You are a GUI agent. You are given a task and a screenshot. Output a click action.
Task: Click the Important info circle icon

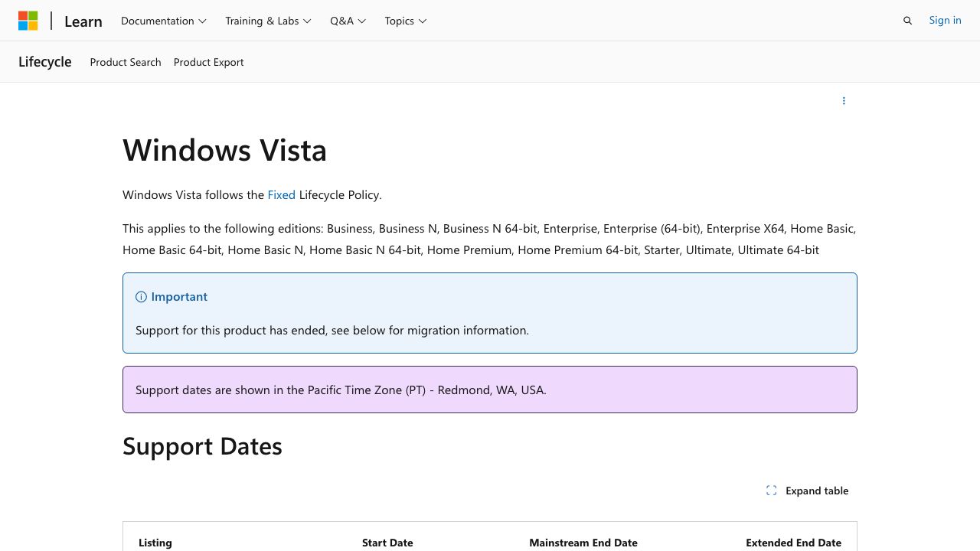point(141,297)
